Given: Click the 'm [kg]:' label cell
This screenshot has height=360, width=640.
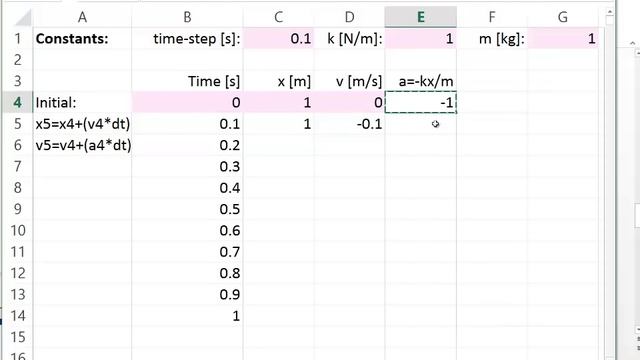Looking at the screenshot, I should pyautogui.click(x=492, y=39).
